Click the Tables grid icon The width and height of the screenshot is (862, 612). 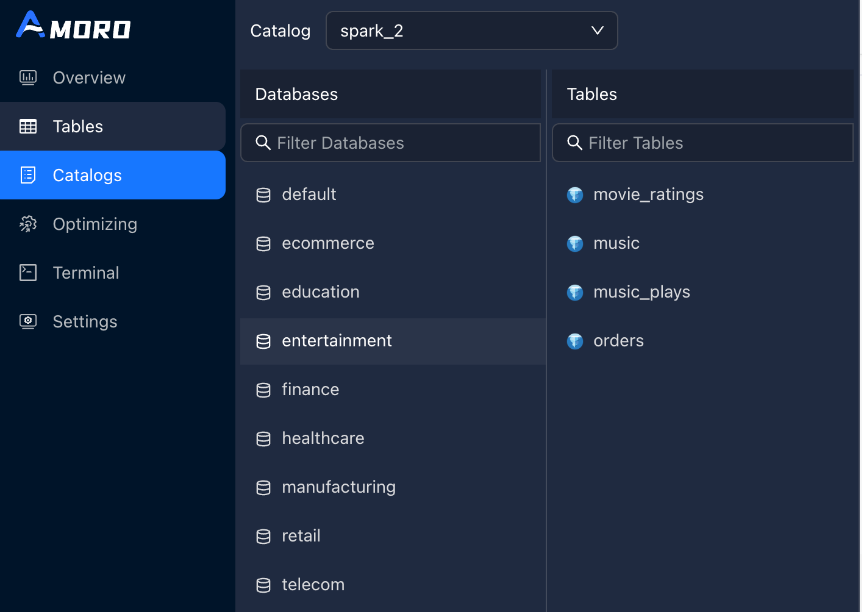28,127
